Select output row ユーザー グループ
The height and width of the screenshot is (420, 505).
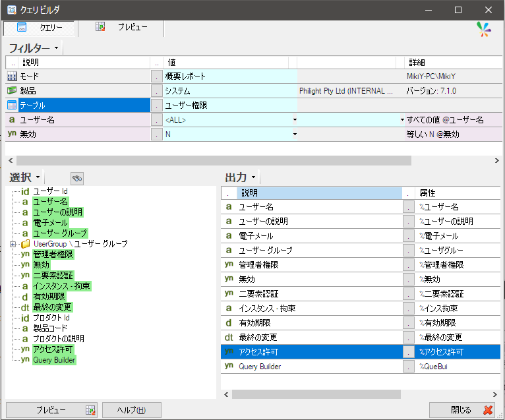tap(361, 251)
